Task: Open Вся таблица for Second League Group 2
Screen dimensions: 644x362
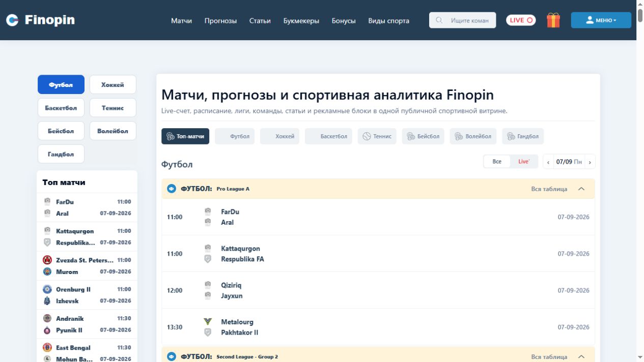Action: 549,357
